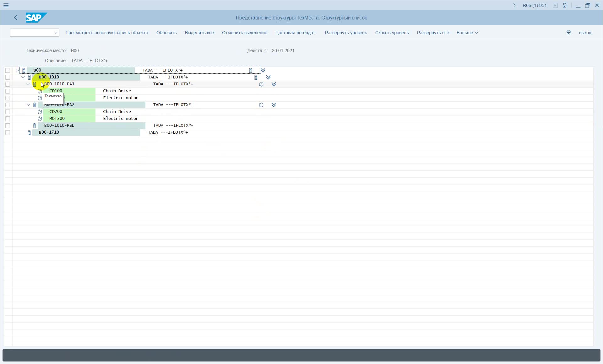
Task: Click the functional location icon beside B00-1010-FA2
Action: tap(35, 105)
